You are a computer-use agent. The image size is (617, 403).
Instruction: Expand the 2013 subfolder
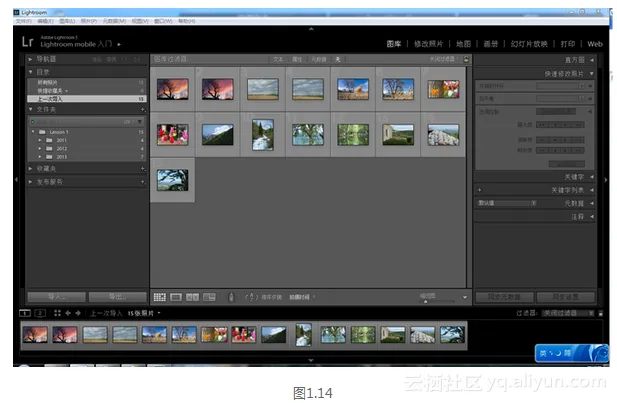tap(40, 157)
